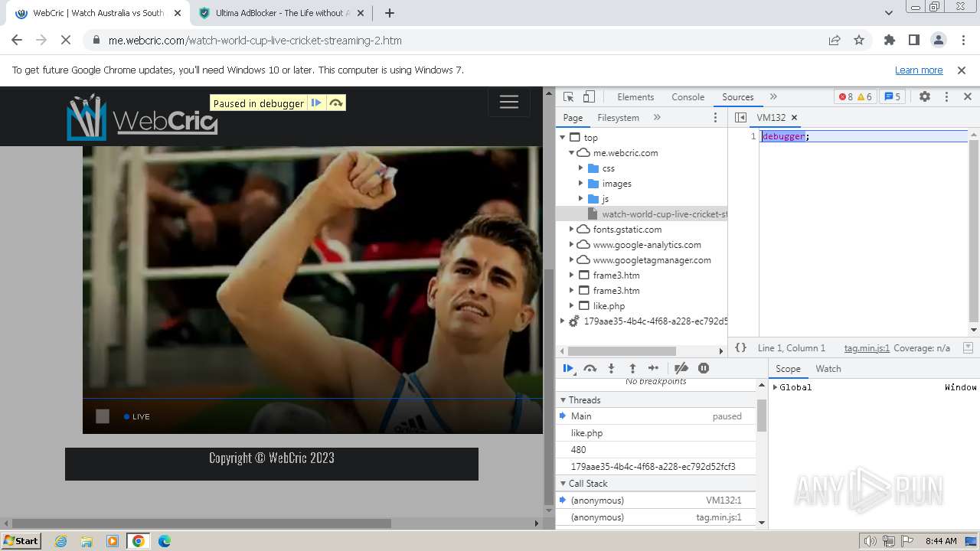Collapse the Call Stack section
The image size is (980, 551).
[x=563, y=484]
